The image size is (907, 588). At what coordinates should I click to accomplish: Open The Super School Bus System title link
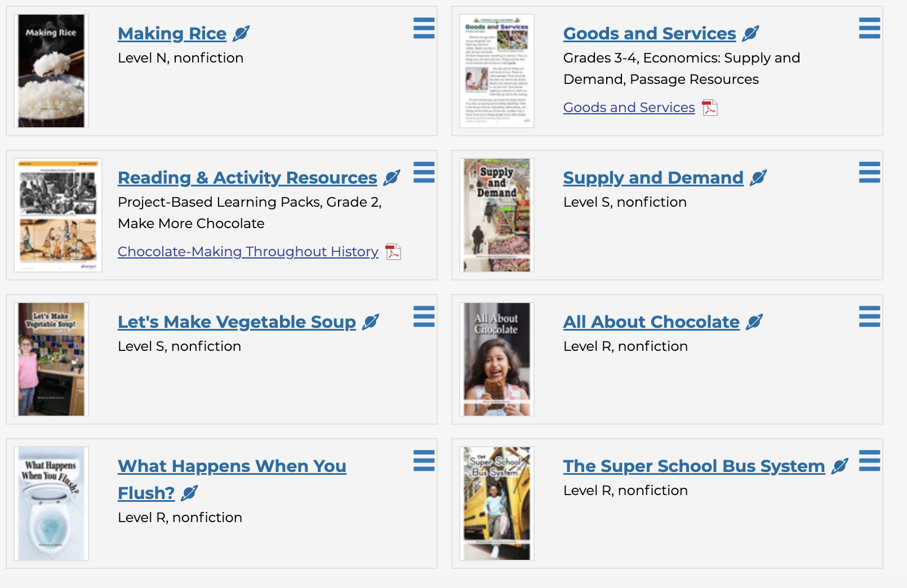click(x=693, y=466)
